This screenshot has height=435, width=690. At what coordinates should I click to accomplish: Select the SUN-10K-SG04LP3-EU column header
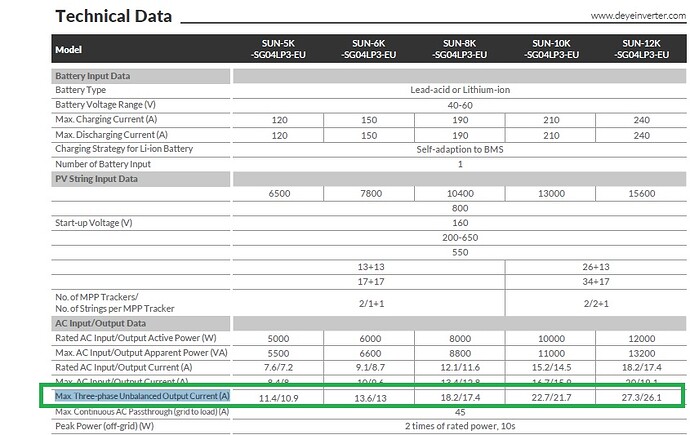click(551, 49)
